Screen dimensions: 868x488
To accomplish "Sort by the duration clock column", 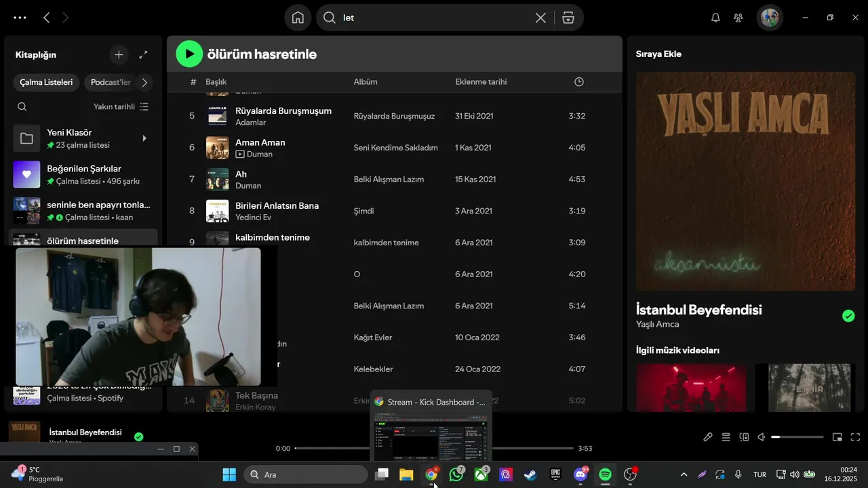I will (578, 82).
